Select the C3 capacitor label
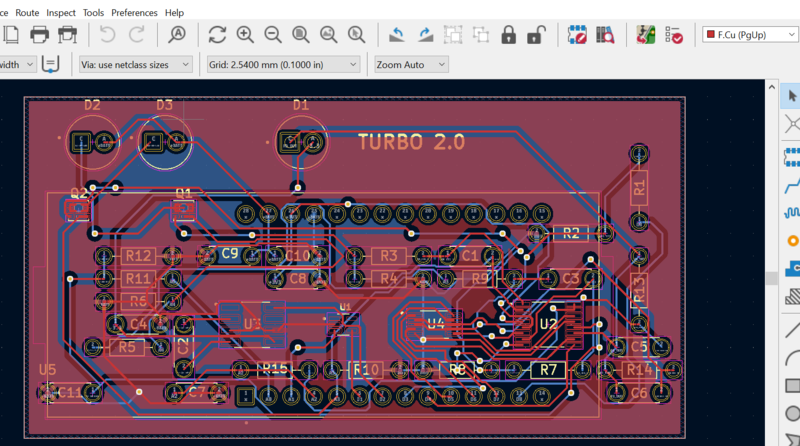Screen dimensions: 800x446 point(571,279)
